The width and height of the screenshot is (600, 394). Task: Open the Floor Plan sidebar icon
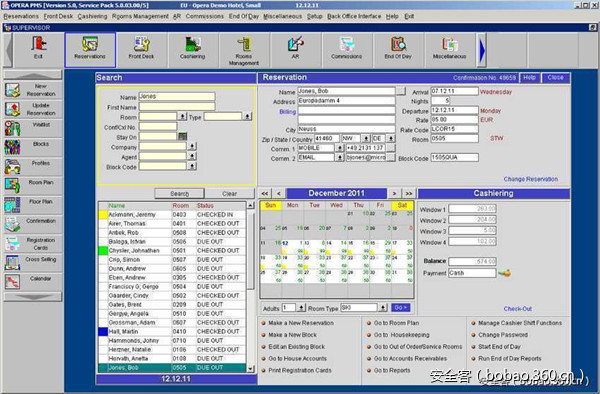click(33, 205)
